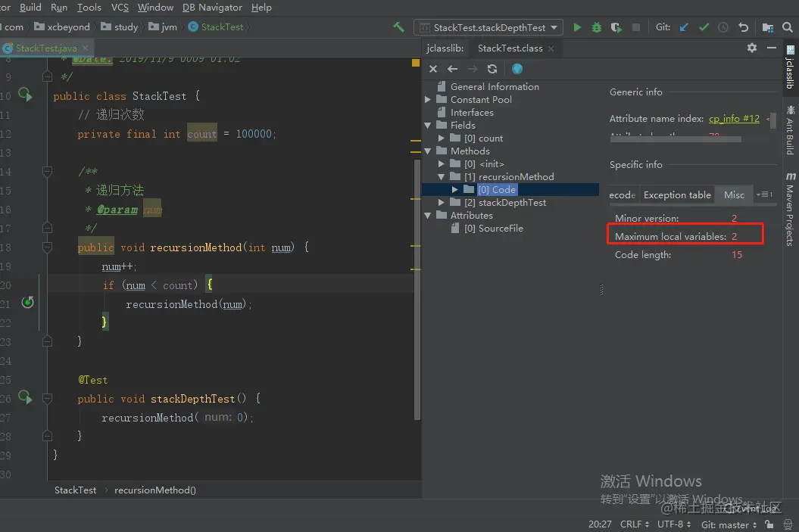Navigate forward in jclasslib viewer
Viewport: 799px width, 532px height.
click(473, 69)
